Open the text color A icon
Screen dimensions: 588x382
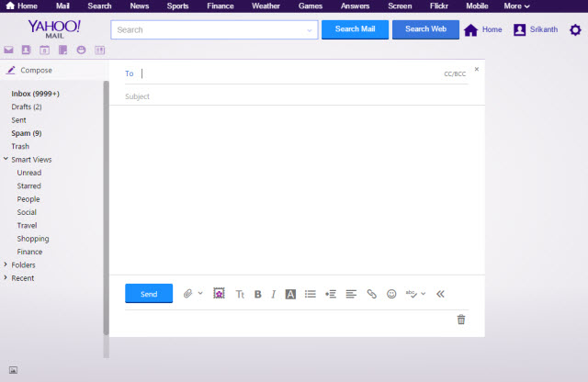coord(290,294)
